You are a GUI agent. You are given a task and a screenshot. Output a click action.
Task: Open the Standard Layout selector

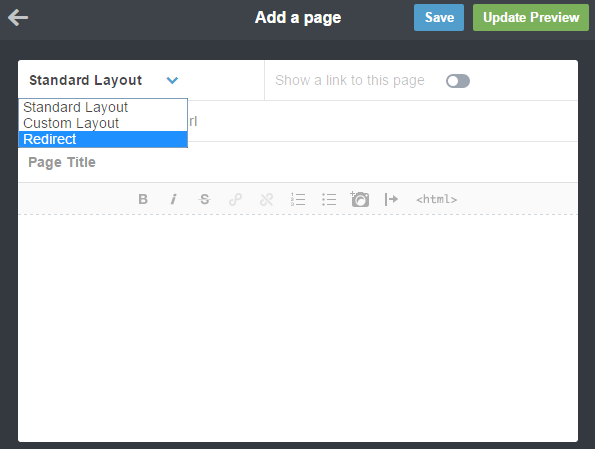[x=104, y=80]
